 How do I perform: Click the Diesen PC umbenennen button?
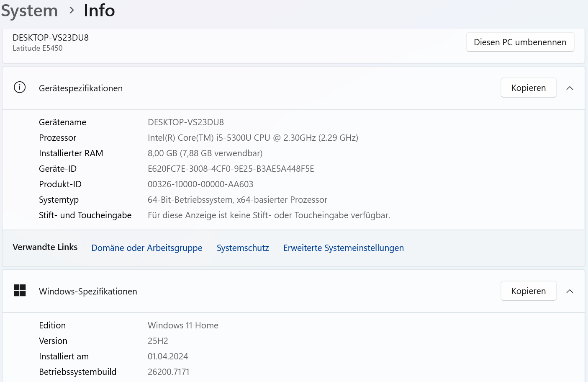pos(520,42)
